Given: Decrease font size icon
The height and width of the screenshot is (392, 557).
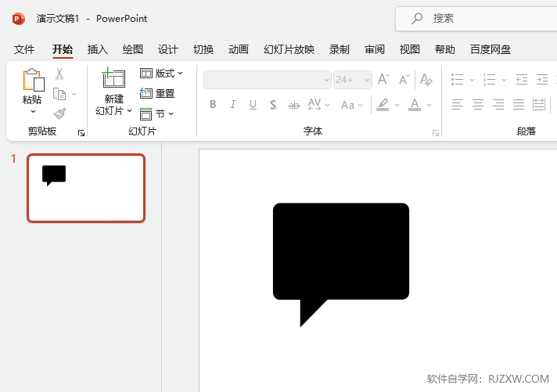Looking at the screenshot, I should pyautogui.click(x=404, y=79).
